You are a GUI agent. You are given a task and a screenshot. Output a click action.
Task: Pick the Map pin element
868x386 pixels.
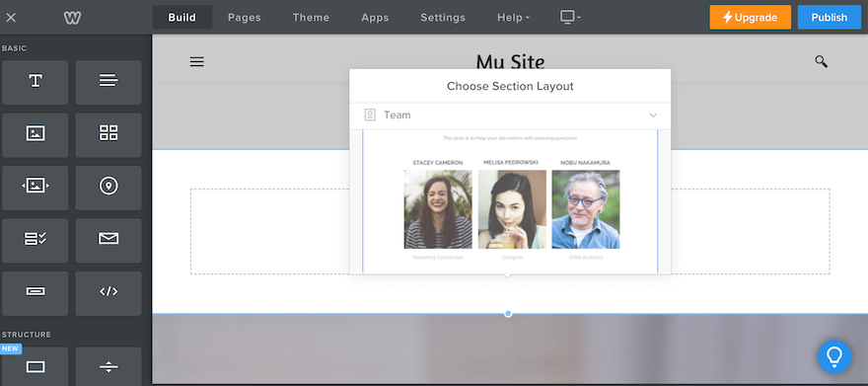coord(108,188)
